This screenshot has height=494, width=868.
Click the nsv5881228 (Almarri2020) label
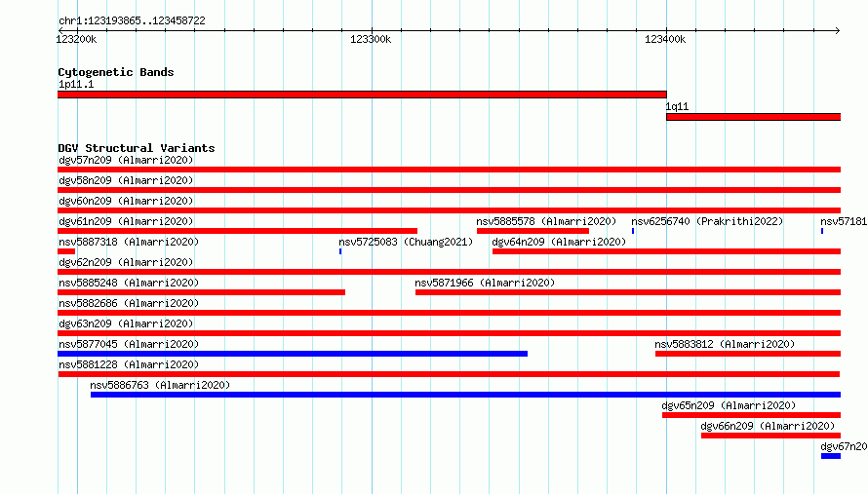(x=129, y=364)
